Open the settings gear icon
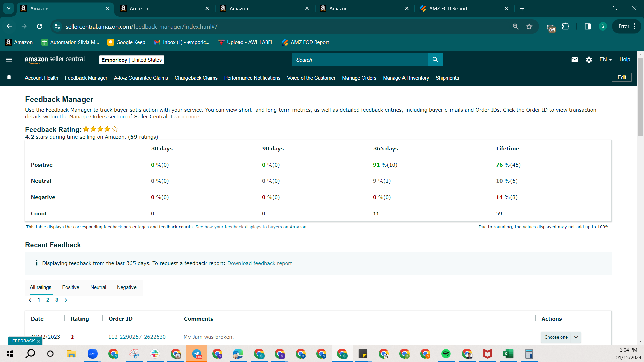Viewport: 644px width, 362px height. pyautogui.click(x=589, y=60)
